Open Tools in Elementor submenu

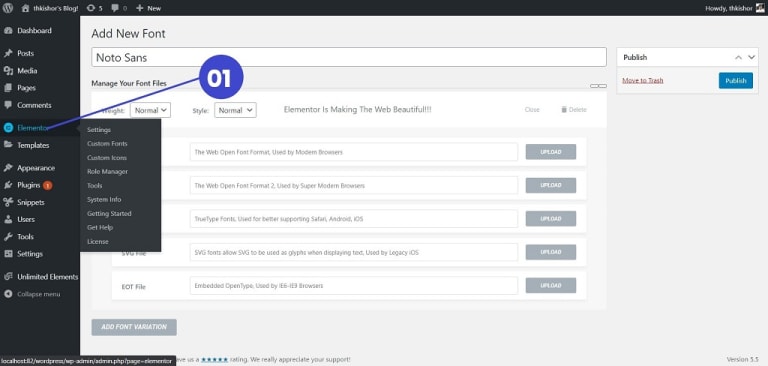pos(95,186)
